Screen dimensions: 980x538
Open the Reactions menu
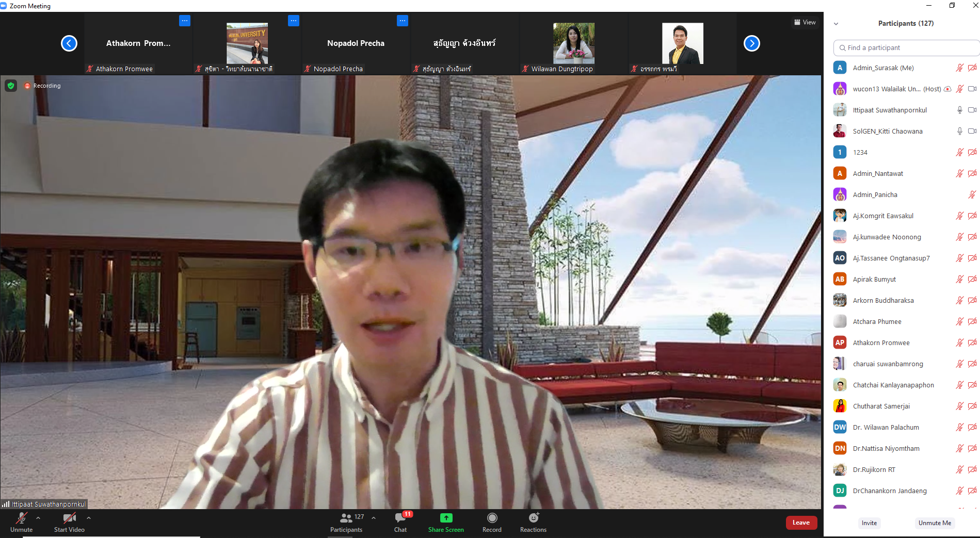(533, 518)
